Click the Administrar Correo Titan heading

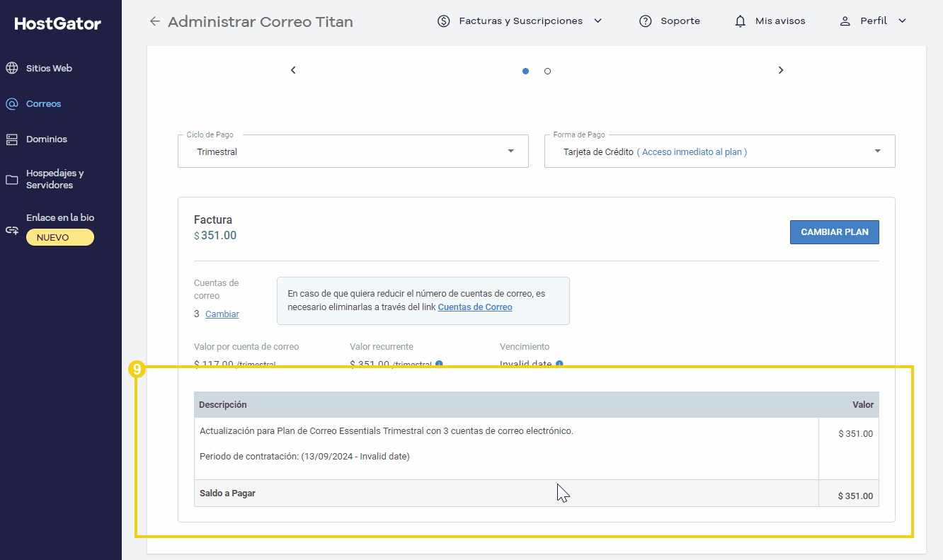click(261, 21)
